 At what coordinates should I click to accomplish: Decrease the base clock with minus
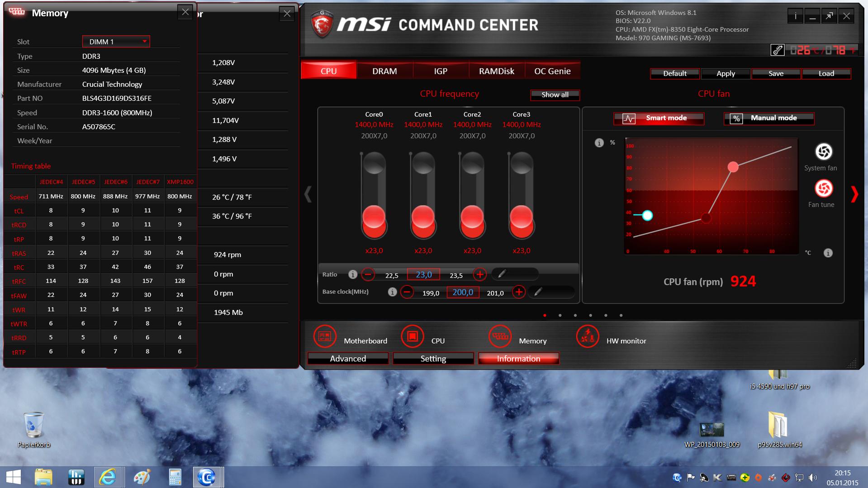pyautogui.click(x=407, y=292)
